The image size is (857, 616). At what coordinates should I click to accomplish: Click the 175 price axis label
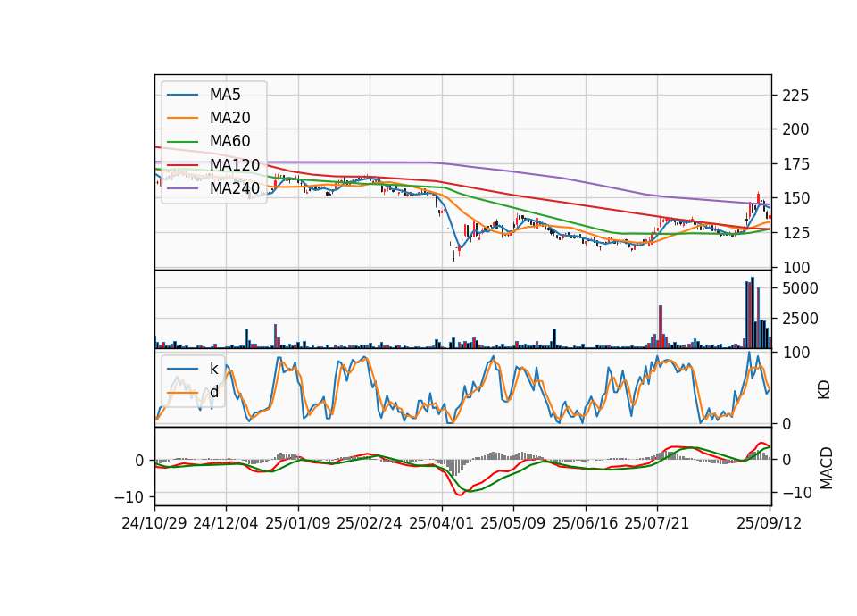[x=795, y=164]
